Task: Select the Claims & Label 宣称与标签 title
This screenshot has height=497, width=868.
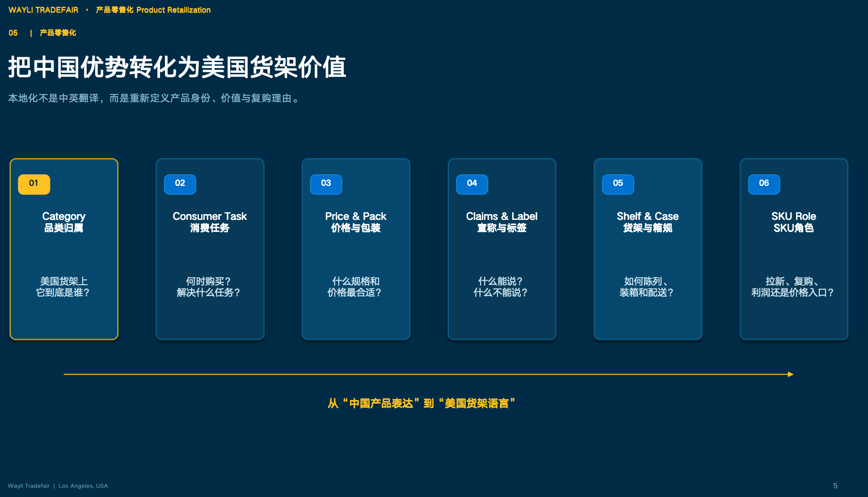Action: (502, 222)
